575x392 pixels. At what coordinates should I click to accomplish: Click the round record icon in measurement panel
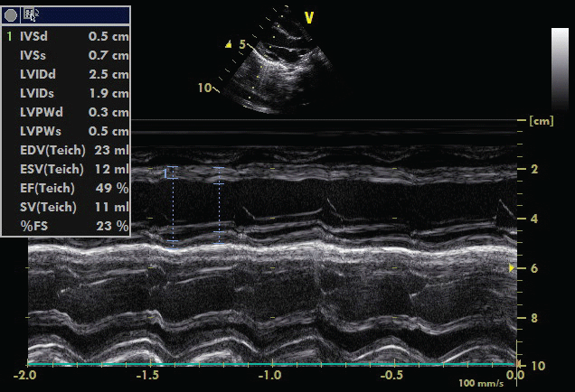tap(12, 15)
